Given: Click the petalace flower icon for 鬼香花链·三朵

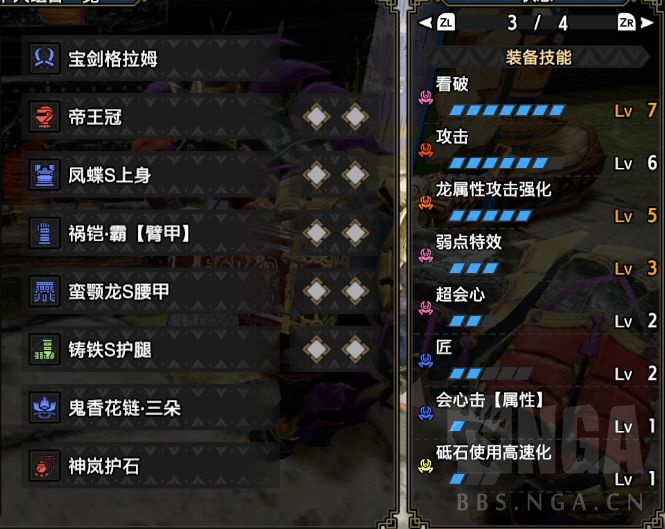Looking at the screenshot, I should [45, 408].
